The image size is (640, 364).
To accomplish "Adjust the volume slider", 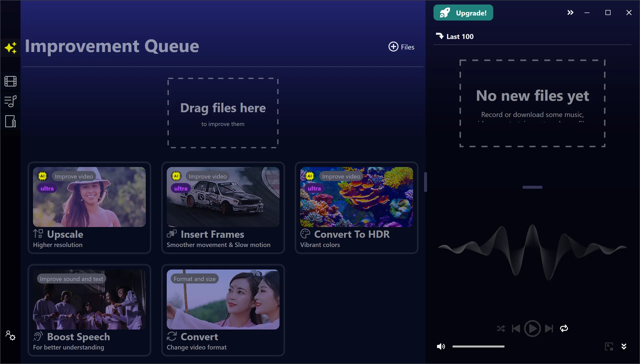I will coord(478,346).
